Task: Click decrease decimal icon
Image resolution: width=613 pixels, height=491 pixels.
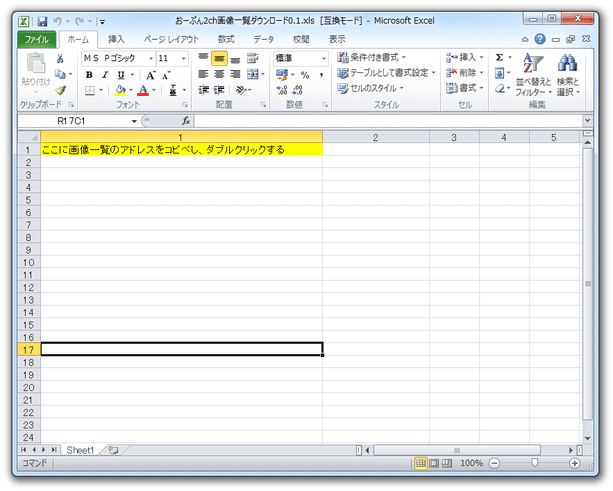Action: tap(298, 90)
